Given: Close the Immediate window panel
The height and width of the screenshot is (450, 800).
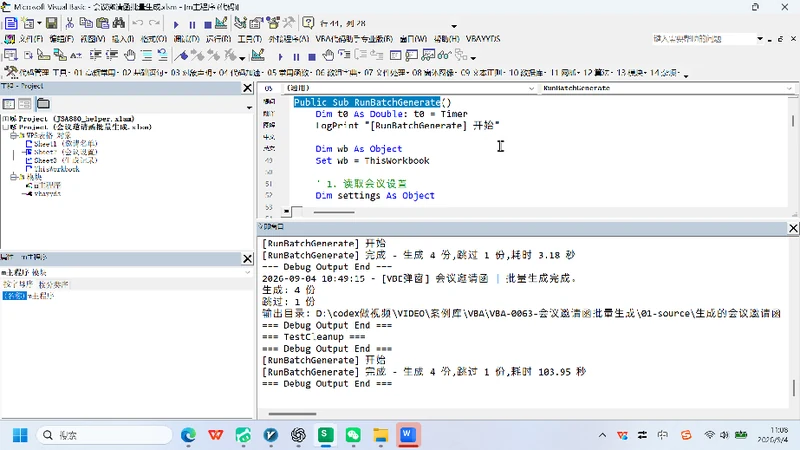Looking at the screenshot, I should [793, 228].
